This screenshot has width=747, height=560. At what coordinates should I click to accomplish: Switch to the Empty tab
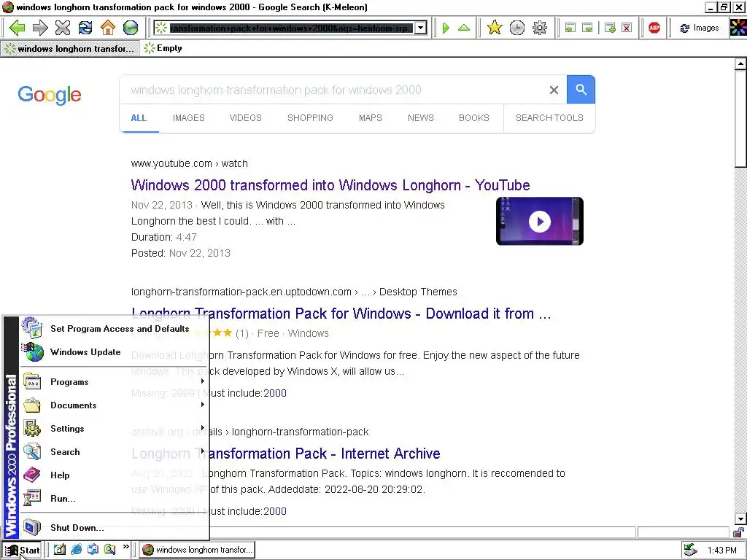tap(163, 48)
